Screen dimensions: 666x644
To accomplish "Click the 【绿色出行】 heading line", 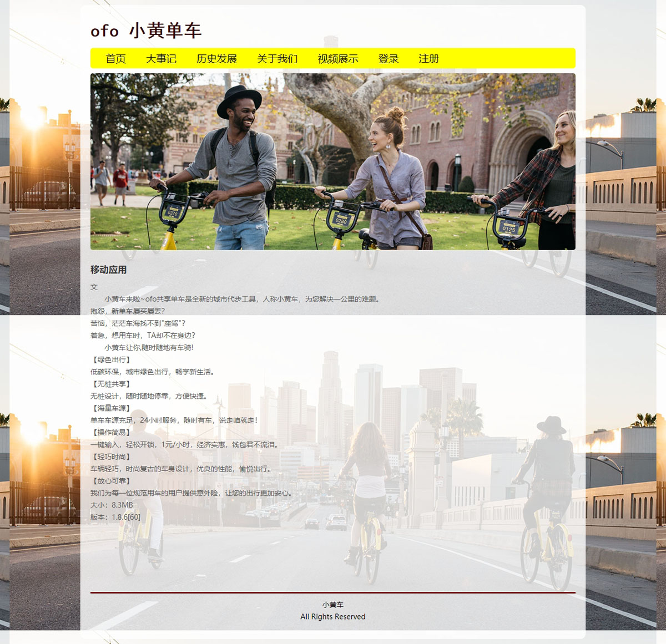I will click(x=112, y=359).
